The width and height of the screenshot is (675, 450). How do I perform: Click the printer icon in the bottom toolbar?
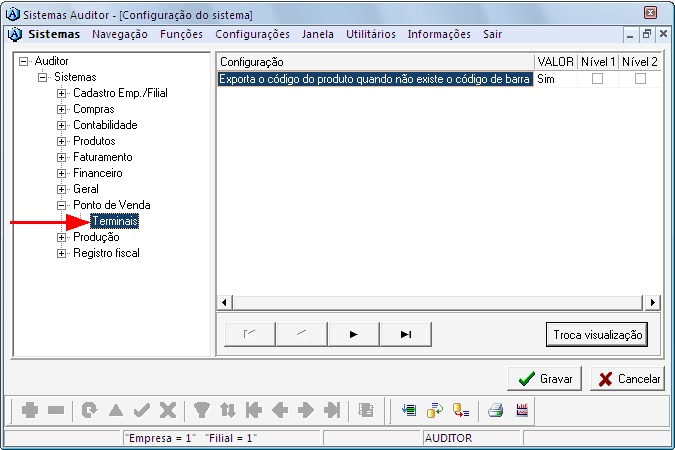click(x=495, y=410)
